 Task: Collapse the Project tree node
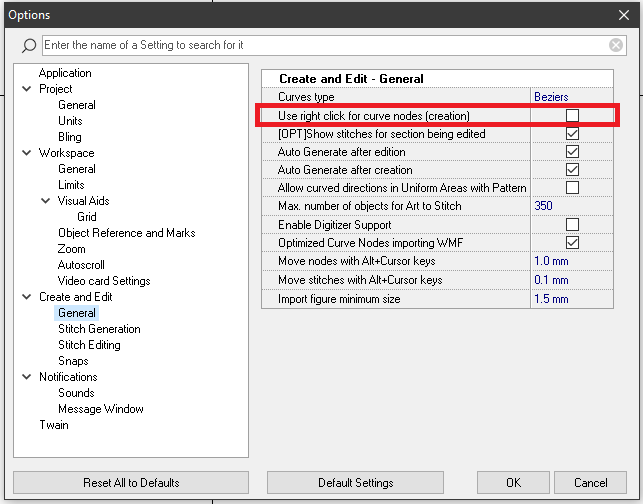(x=27, y=89)
